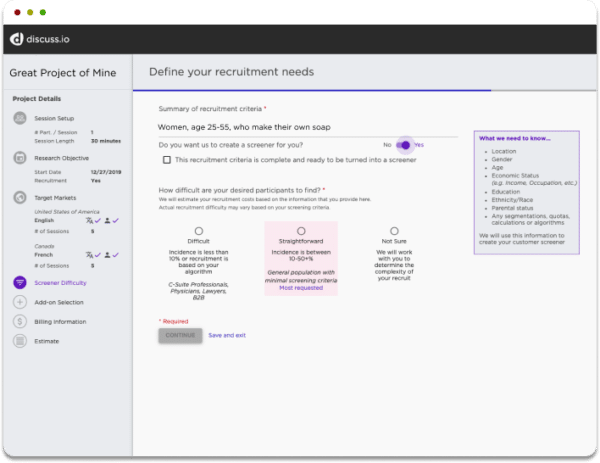Click the 30 minutes session length value
The image size is (600, 463).
coord(106,141)
